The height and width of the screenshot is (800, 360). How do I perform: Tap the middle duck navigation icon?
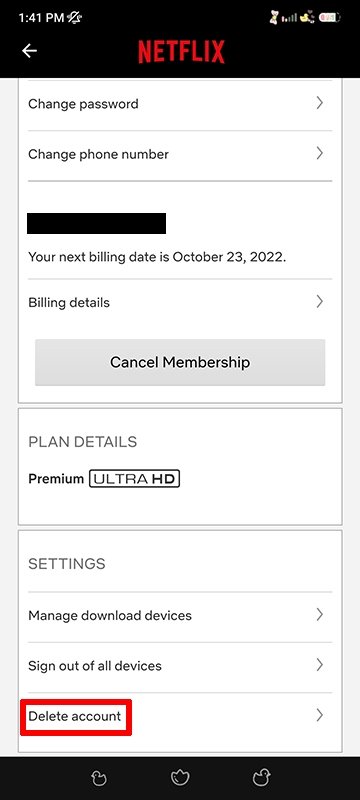[180, 778]
